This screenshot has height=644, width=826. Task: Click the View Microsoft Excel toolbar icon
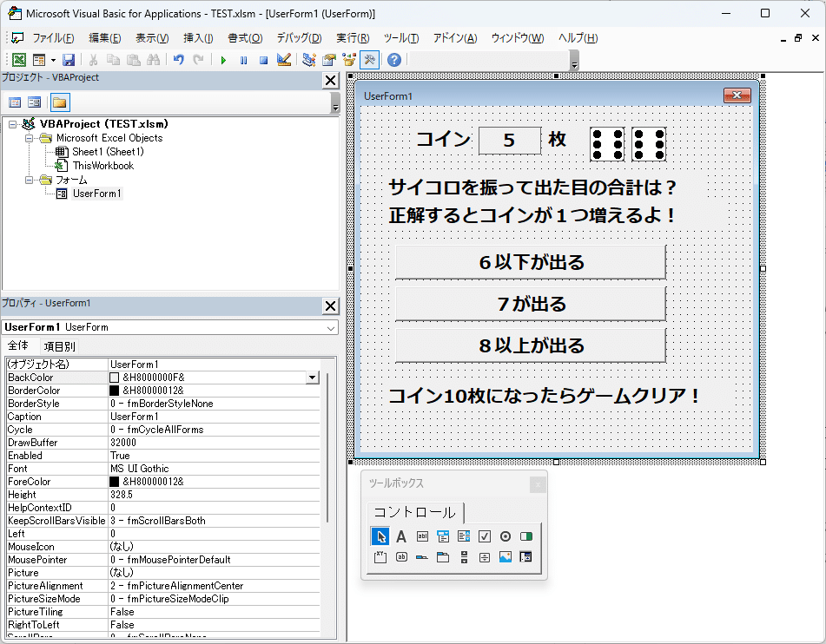pyautogui.click(x=19, y=60)
